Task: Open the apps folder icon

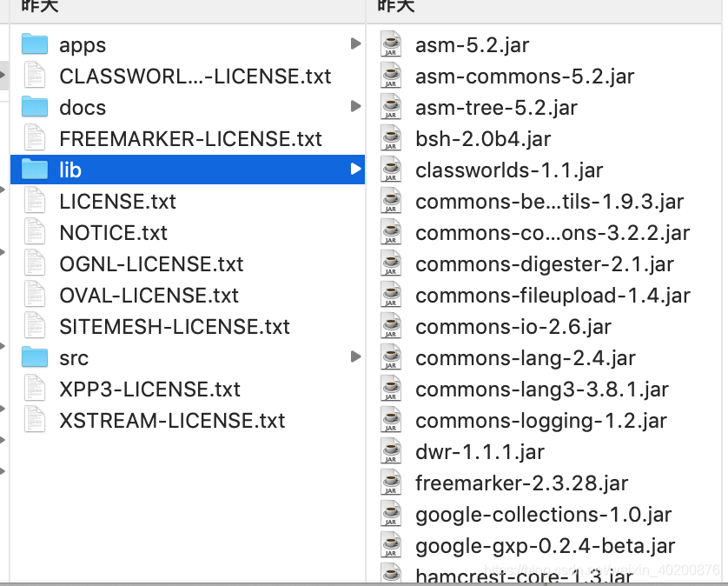Action: click(35, 44)
